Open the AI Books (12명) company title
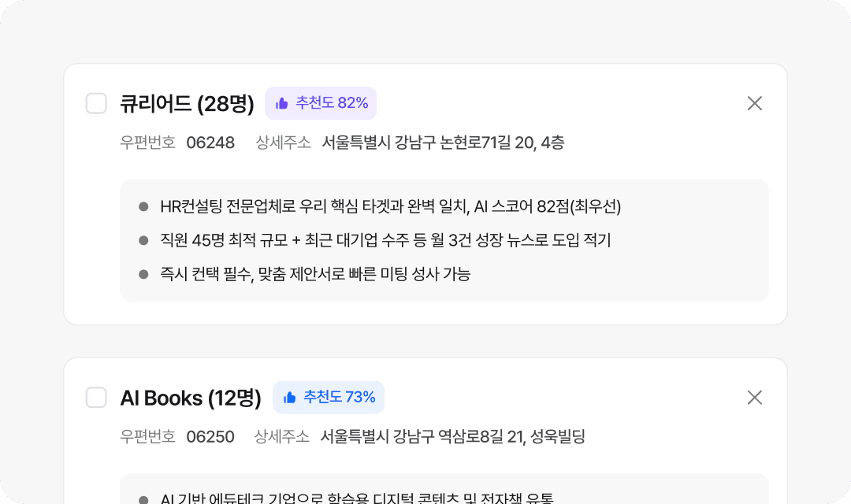This screenshot has height=504, width=851. [190, 398]
